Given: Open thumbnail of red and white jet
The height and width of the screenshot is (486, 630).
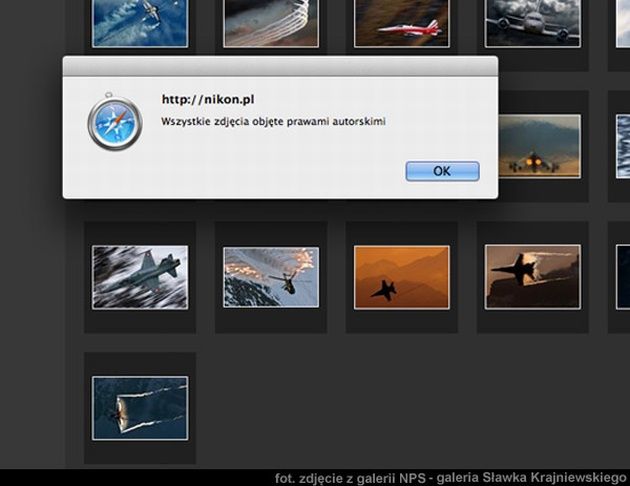Looking at the screenshot, I should point(402,23).
